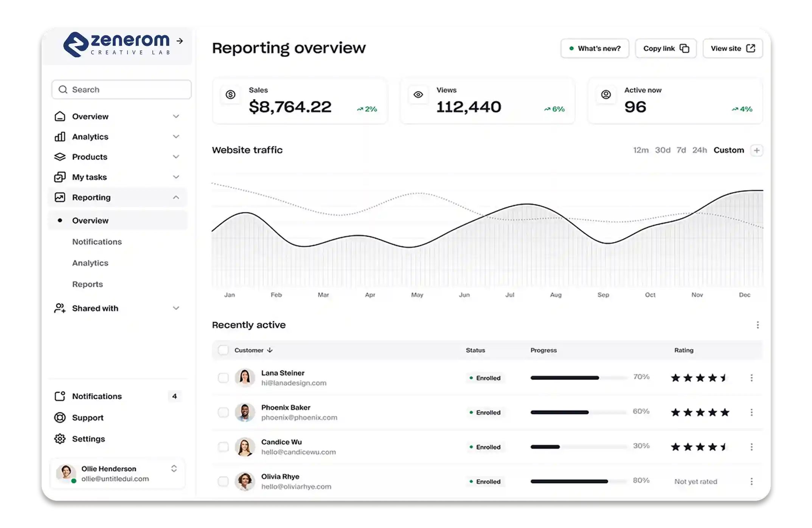Click the Products layers icon
Screen dimensions: 812x528
coord(60,156)
